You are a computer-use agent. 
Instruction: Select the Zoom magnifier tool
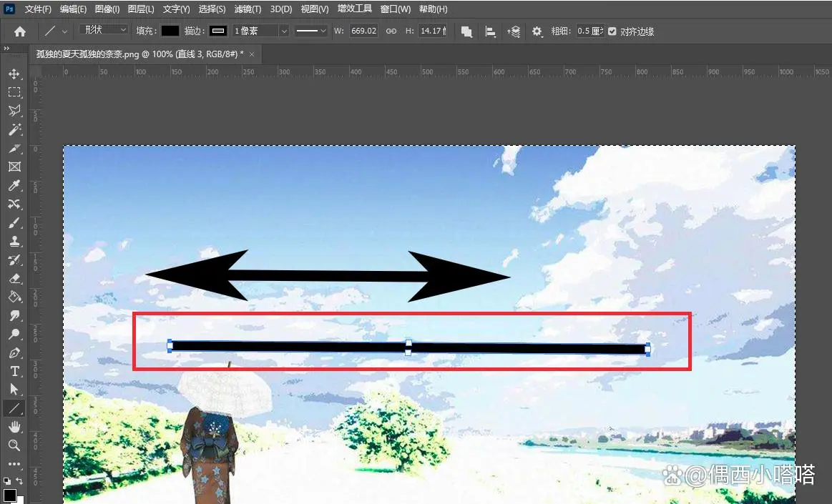coord(14,445)
